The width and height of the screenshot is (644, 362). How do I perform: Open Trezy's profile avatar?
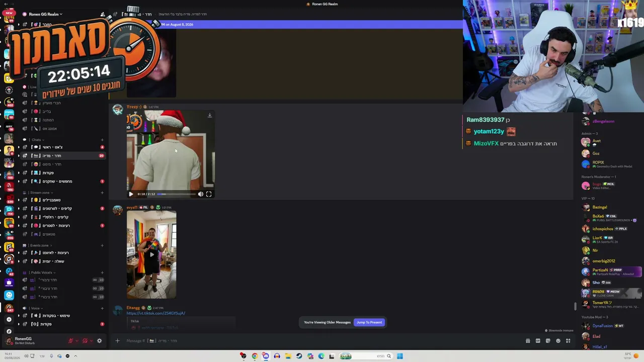coord(118,110)
